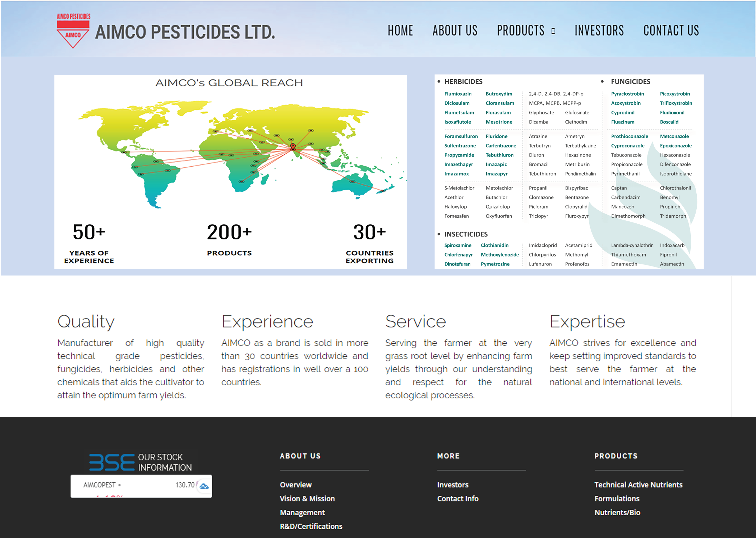The height and width of the screenshot is (538, 756).
Task: Click Pyraclostrobin in the fungicides list
Action: click(x=628, y=94)
